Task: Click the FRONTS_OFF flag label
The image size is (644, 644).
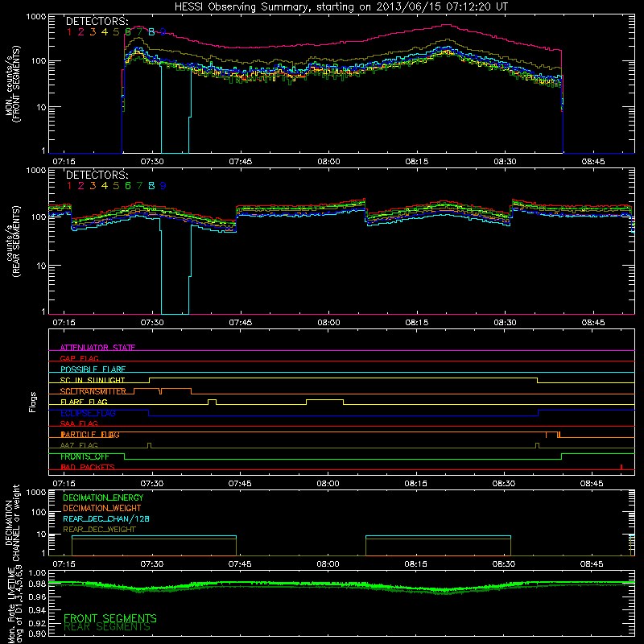Action: (85, 456)
